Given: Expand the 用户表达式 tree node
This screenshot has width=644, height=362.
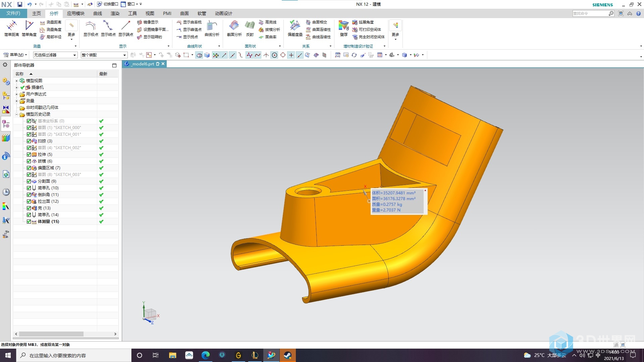Looking at the screenshot, I should pos(16,94).
